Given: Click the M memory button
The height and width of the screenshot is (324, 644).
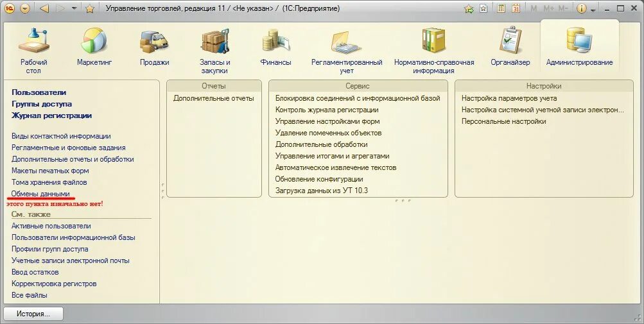Looking at the screenshot, I should click(x=534, y=8).
